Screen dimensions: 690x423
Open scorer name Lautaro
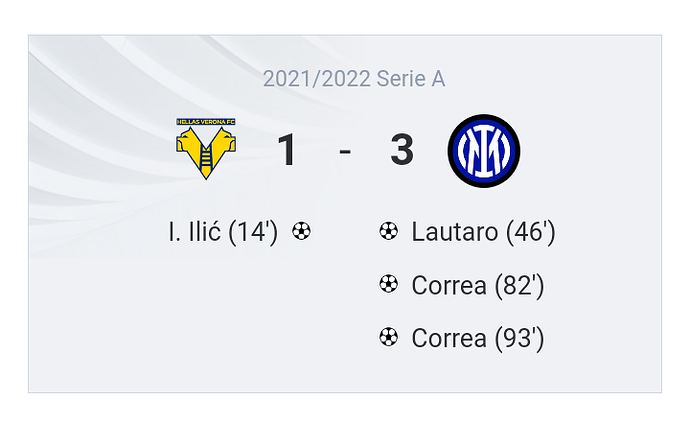(x=454, y=233)
